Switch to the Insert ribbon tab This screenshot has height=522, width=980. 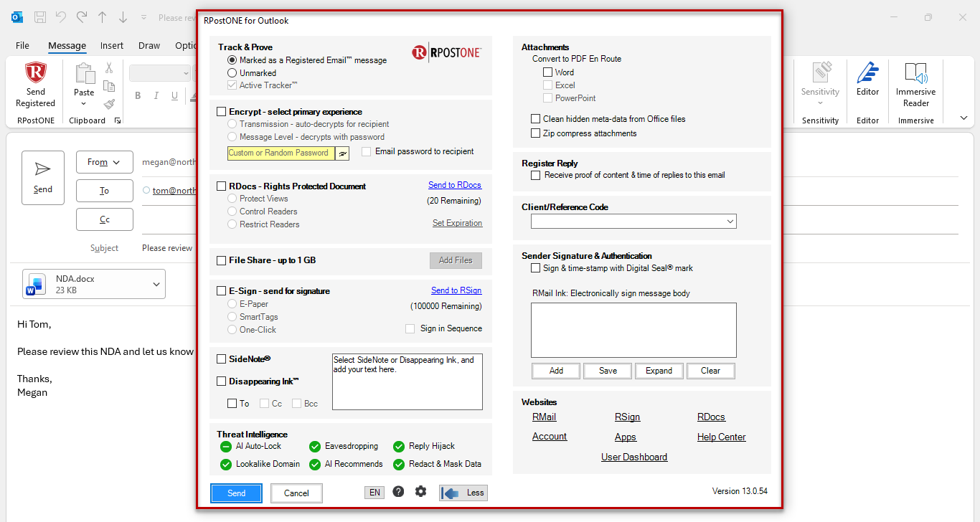click(112, 45)
